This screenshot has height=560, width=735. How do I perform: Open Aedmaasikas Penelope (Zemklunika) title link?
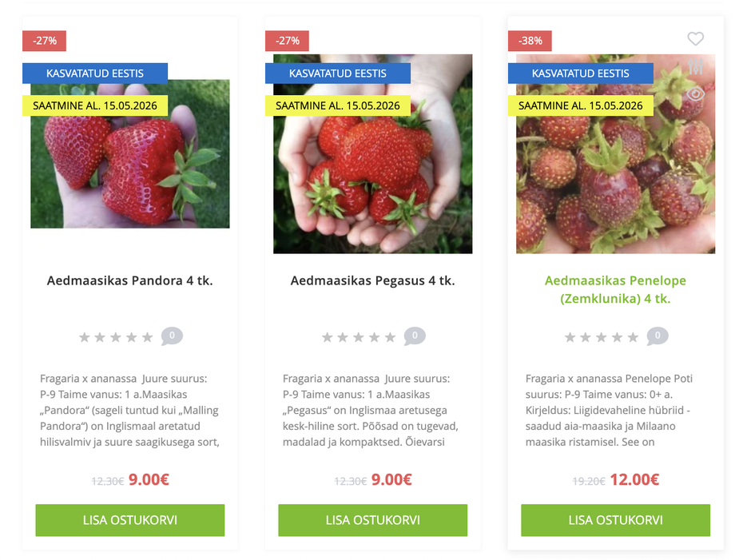pos(615,290)
